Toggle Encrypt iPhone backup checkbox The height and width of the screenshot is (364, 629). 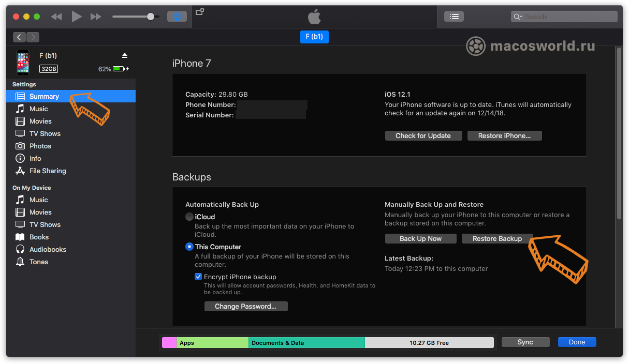198,277
